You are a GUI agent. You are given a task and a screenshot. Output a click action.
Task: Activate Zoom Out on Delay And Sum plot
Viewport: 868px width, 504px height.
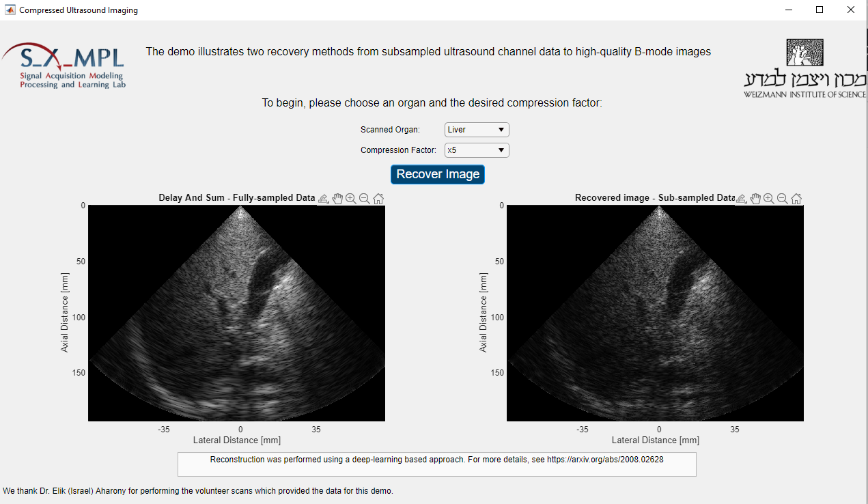coord(365,199)
